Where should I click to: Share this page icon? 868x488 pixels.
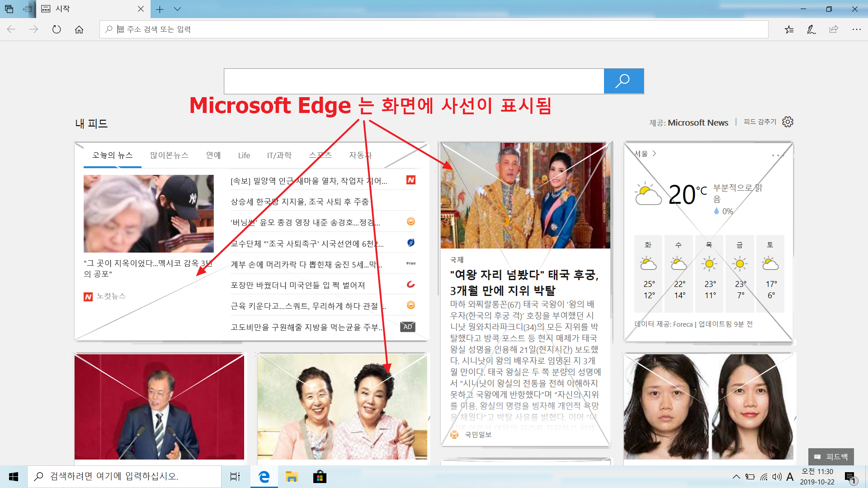point(834,29)
